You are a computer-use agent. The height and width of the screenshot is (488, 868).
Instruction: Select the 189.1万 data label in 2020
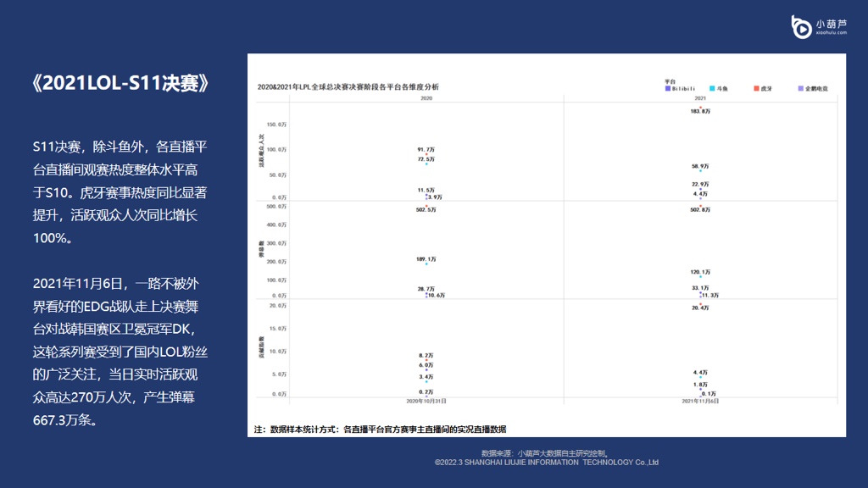pyautogui.click(x=426, y=259)
